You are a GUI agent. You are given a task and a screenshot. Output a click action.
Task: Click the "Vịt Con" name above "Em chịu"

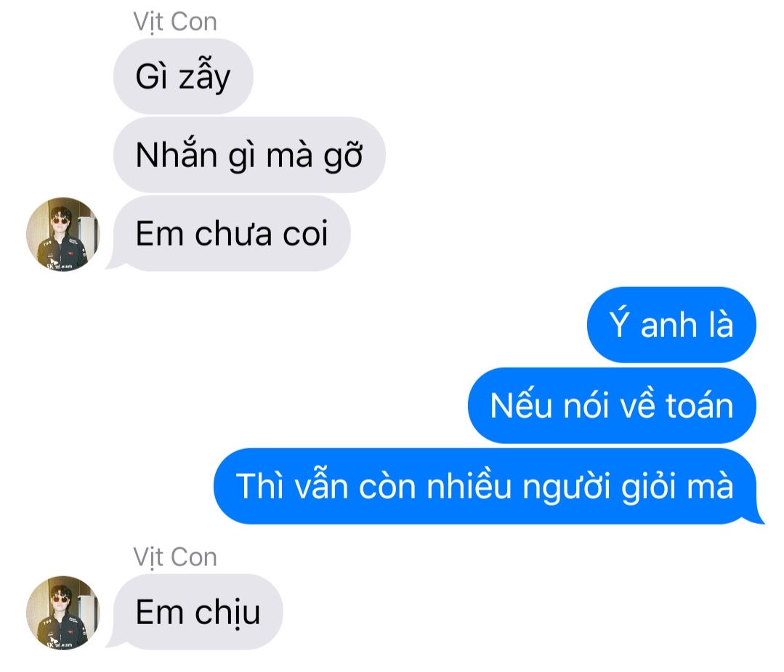point(175,557)
